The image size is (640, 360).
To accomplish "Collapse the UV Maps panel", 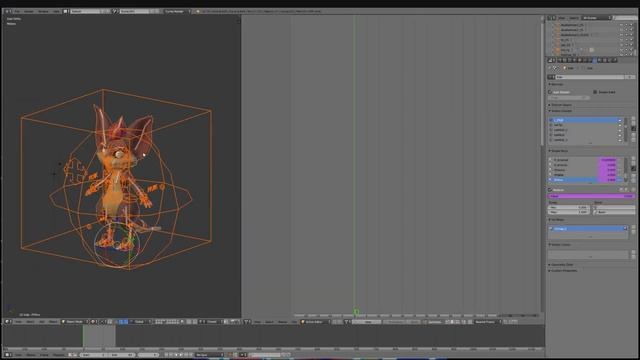I will 557,220.
